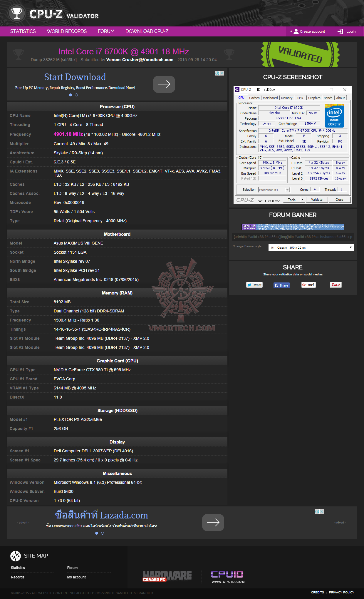The height and width of the screenshot is (599, 364).
Task: Click the Validate button in CPU-Z
Action: (317, 200)
